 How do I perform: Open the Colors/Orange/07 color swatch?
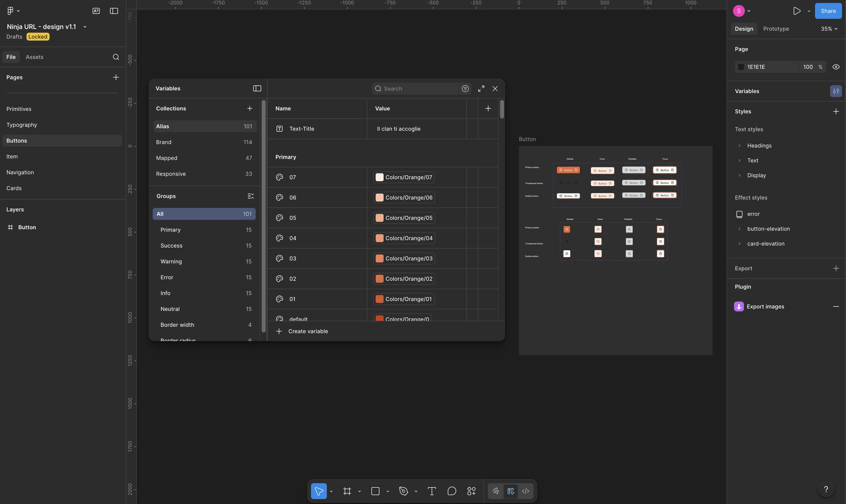[x=380, y=177]
